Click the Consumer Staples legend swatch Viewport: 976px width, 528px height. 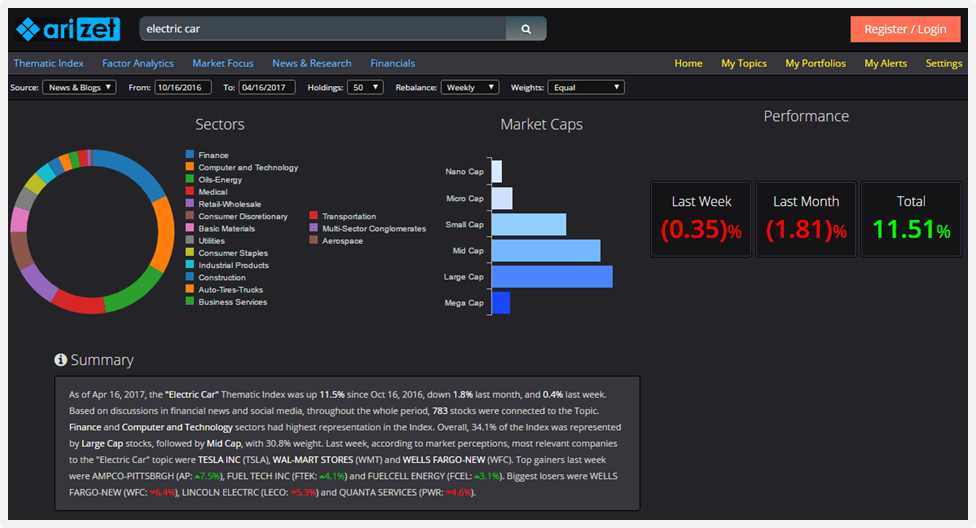[x=190, y=252]
